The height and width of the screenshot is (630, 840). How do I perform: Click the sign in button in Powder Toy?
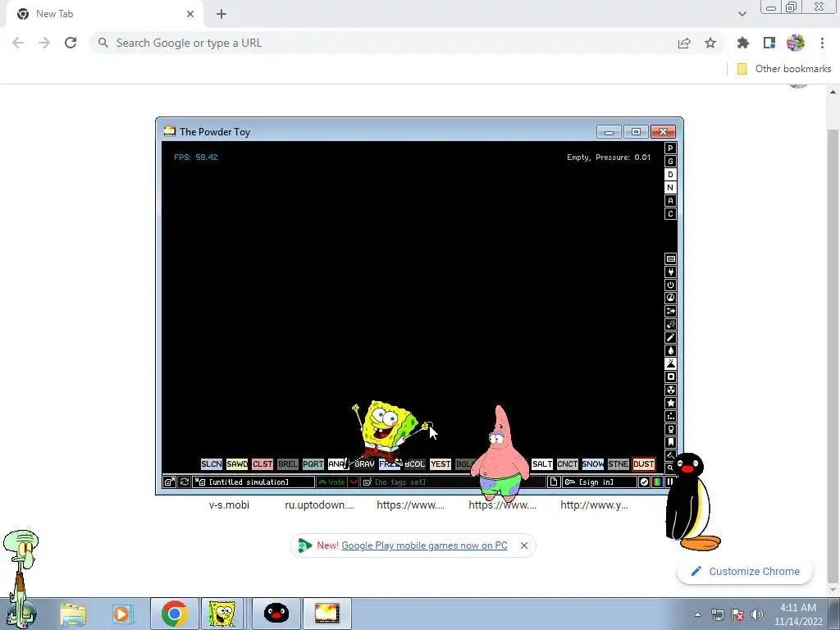pos(600,482)
